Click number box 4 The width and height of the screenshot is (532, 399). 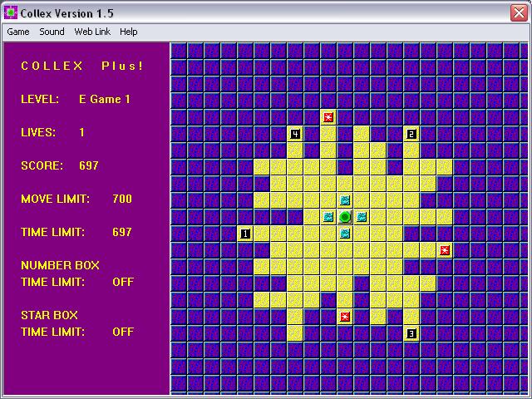coord(295,134)
